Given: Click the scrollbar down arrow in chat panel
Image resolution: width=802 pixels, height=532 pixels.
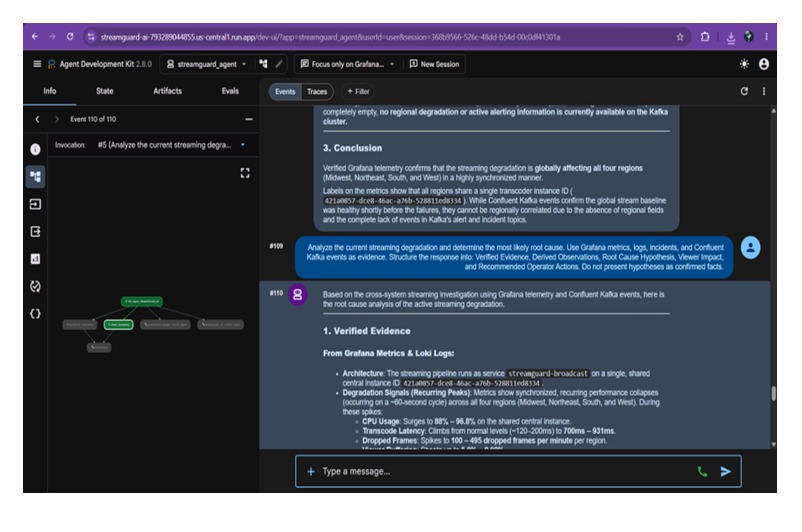Looking at the screenshot, I should pyautogui.click(x=773, y=445).
